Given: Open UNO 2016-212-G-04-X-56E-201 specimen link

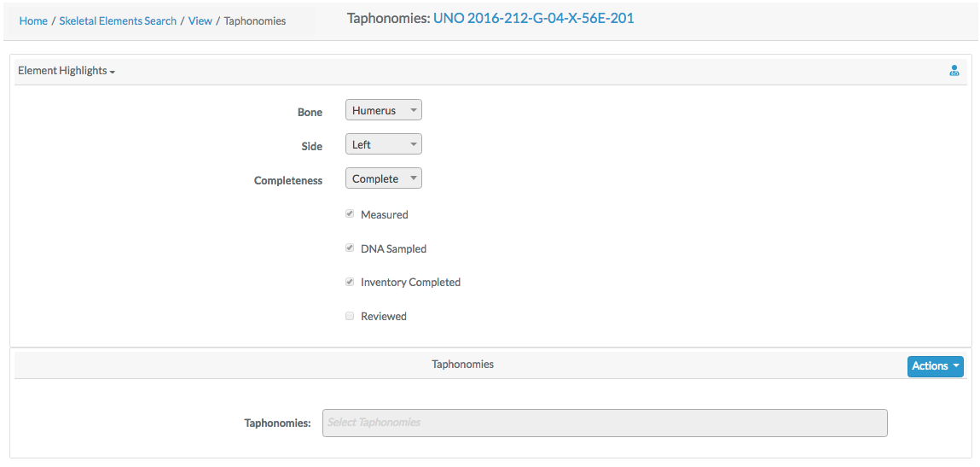Looking at the screenshot, I should coord(534,18).
